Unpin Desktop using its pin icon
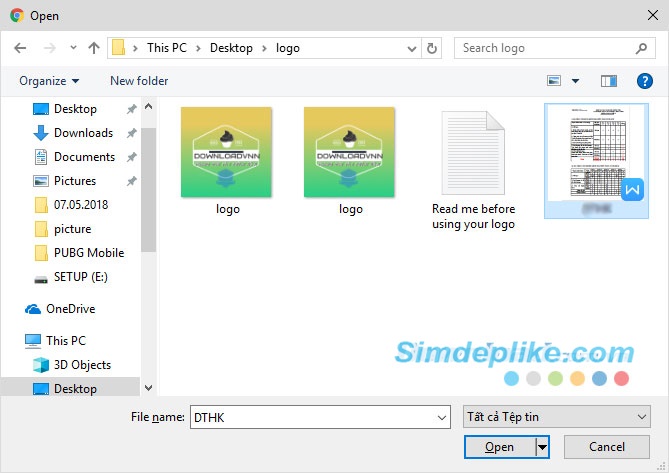 131,109
